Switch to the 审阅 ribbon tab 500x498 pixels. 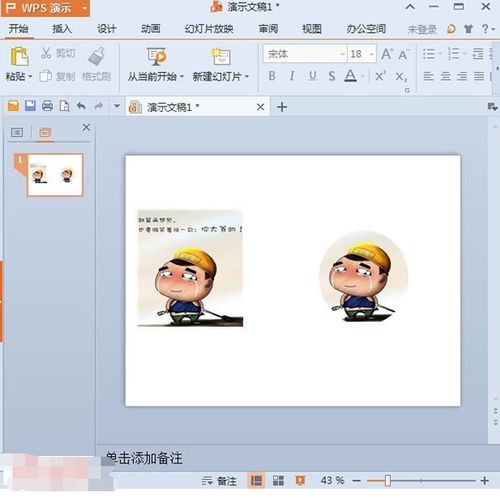click(x=268, y=29)
